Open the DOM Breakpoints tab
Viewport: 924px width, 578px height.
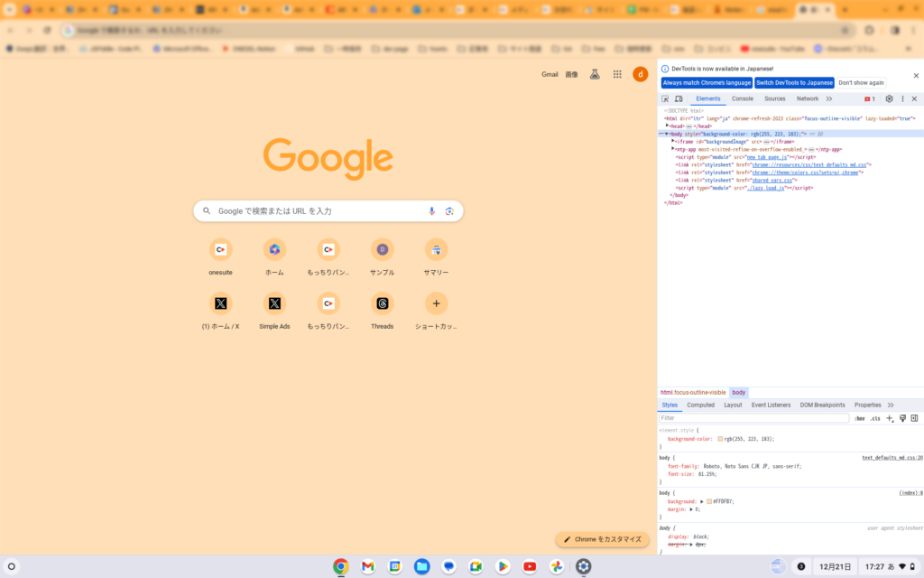click(822, 406)
